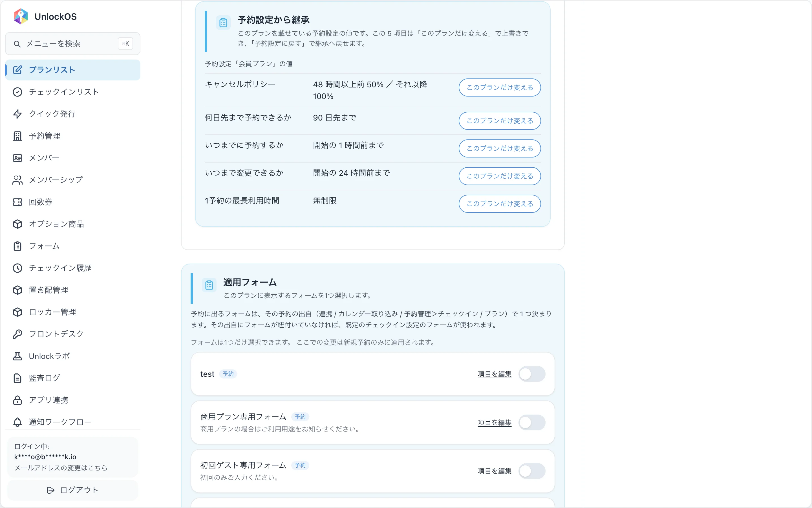Click the search magnifier icon in sidebar
This screenshot has height=508, width=812.
[17, 44]
